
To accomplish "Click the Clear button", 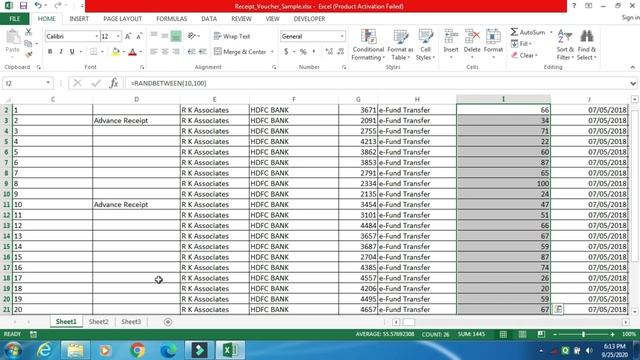I will tap(524, 55).
